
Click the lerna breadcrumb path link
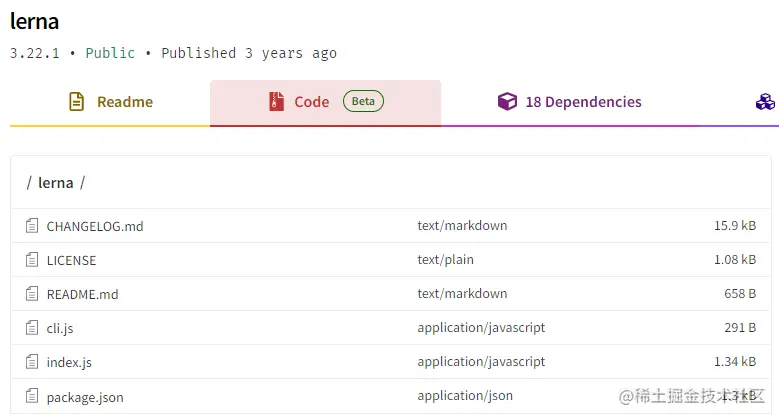pyautogui.click(x=56, y=183)
